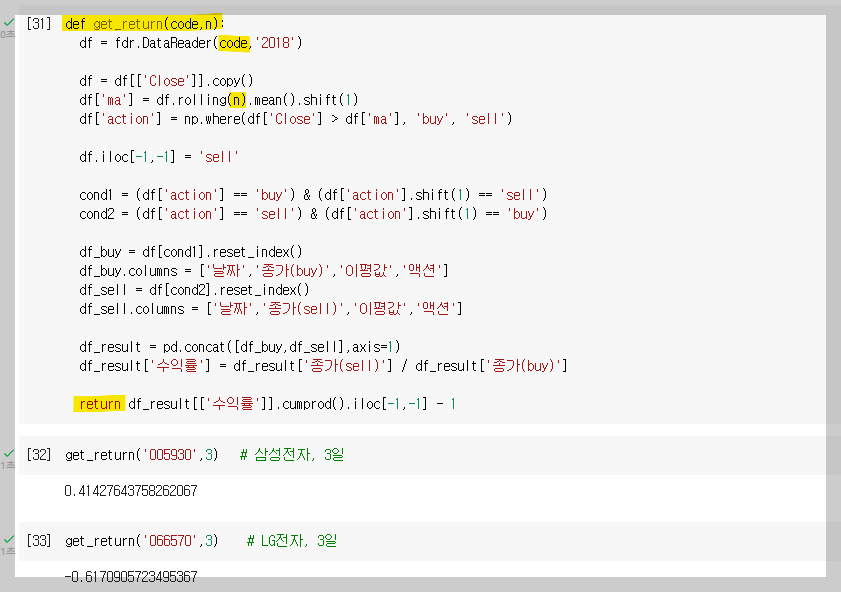Click the output value 0.41427643758262067
This screenshot has height=592, width=841.
tap(131, 491)
